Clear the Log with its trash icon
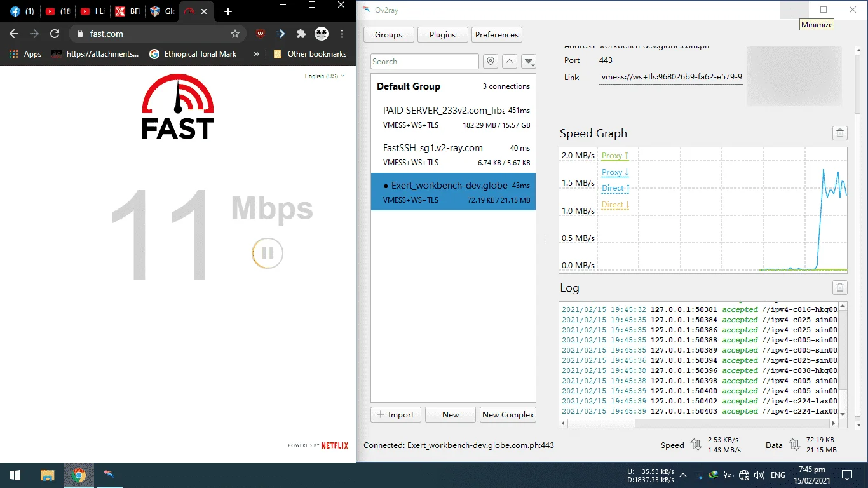The height and width of the screenshot is (488, 868). [x=840, y=288]
